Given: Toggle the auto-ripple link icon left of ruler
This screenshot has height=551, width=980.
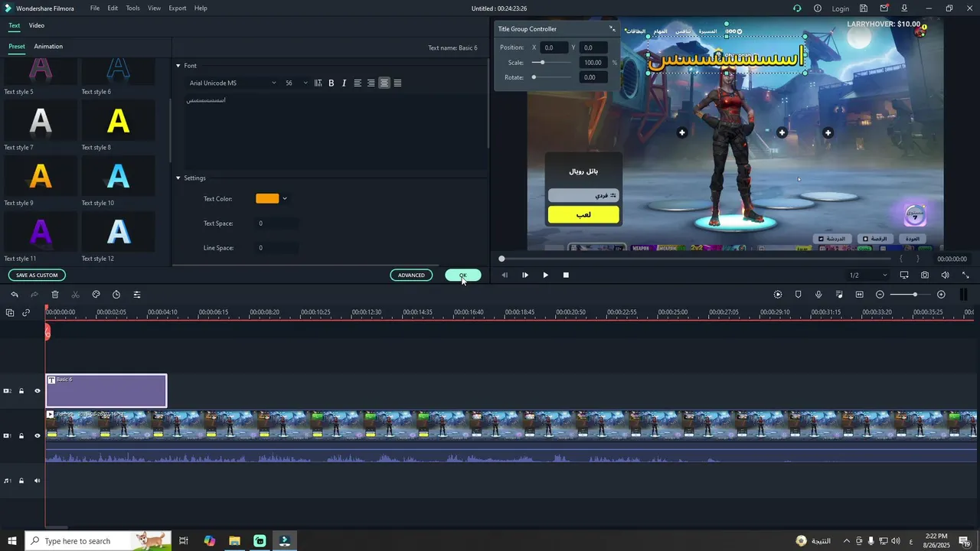Looking at the screenshot, I should click(26, 312).
